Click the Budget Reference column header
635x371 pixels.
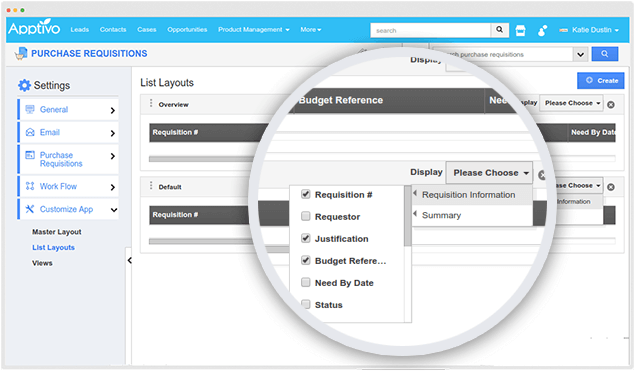coord(389,100)
